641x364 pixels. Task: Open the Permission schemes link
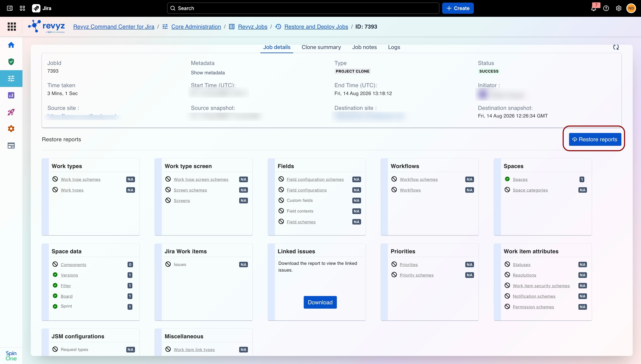tap(534, 307)
